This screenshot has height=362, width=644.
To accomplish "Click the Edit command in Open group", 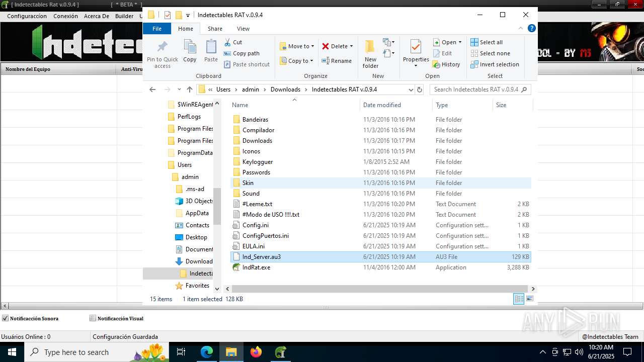I will click(x=442, y=53).
